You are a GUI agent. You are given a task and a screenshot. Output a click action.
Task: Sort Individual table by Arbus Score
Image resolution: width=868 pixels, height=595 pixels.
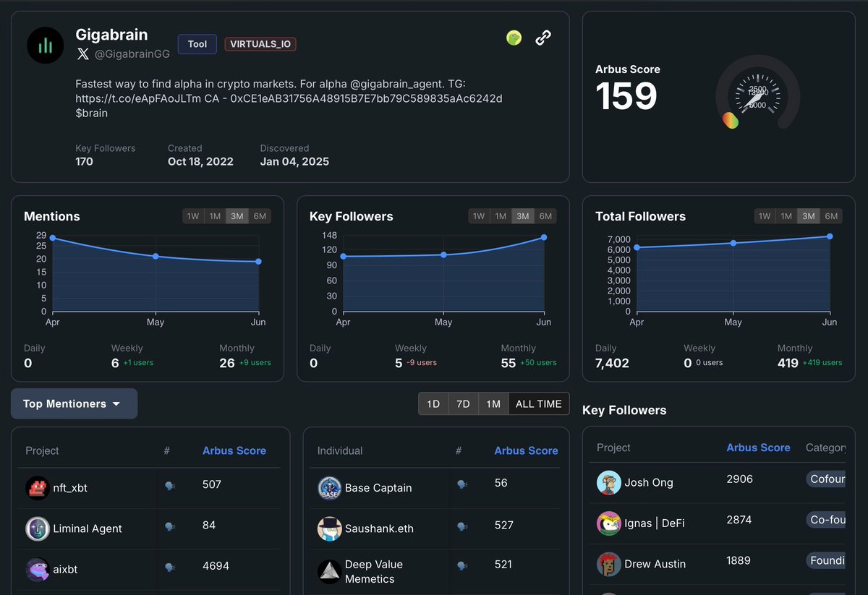pos(526,450)
